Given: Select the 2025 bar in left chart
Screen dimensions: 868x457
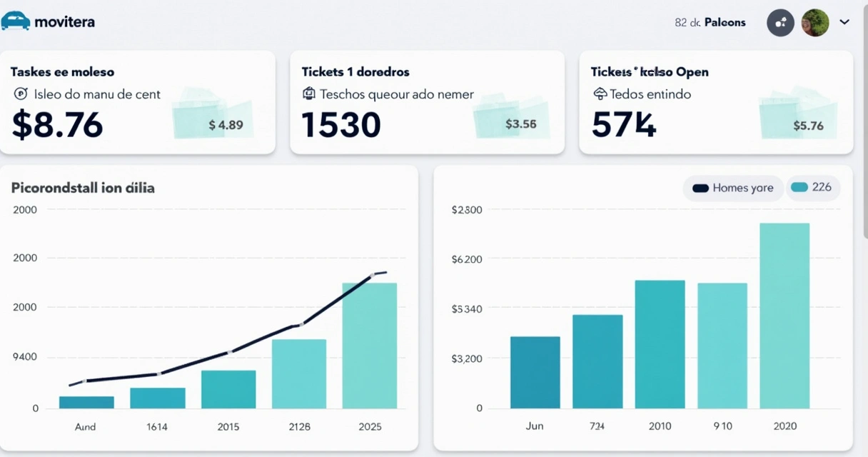Looking at the screenshot, I should click(370, 346).
